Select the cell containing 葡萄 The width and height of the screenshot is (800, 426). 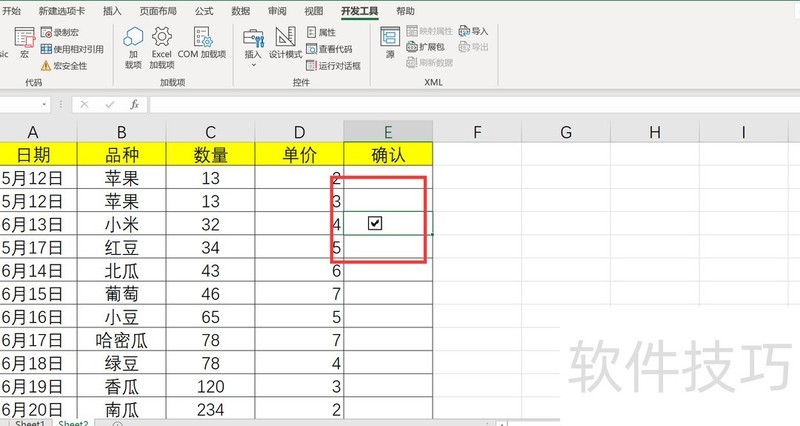pyautogui.click(x=121, y=293)
